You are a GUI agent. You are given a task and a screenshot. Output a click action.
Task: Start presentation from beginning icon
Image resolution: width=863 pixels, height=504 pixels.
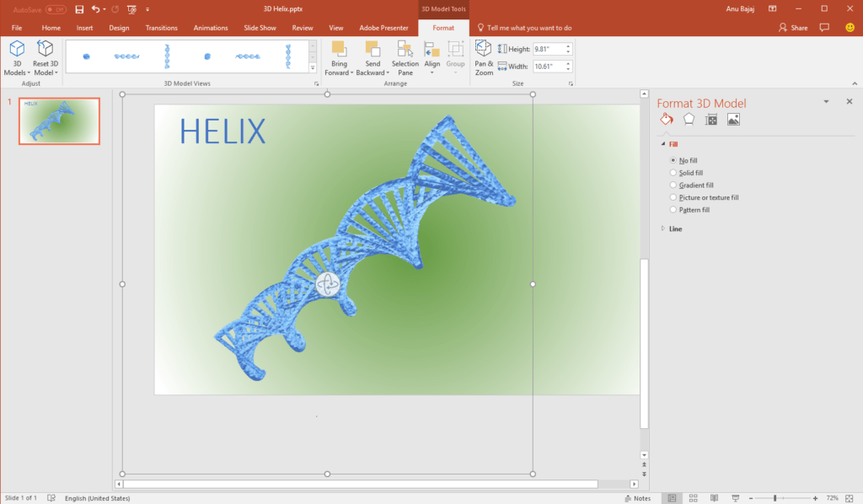pos(131,9)
